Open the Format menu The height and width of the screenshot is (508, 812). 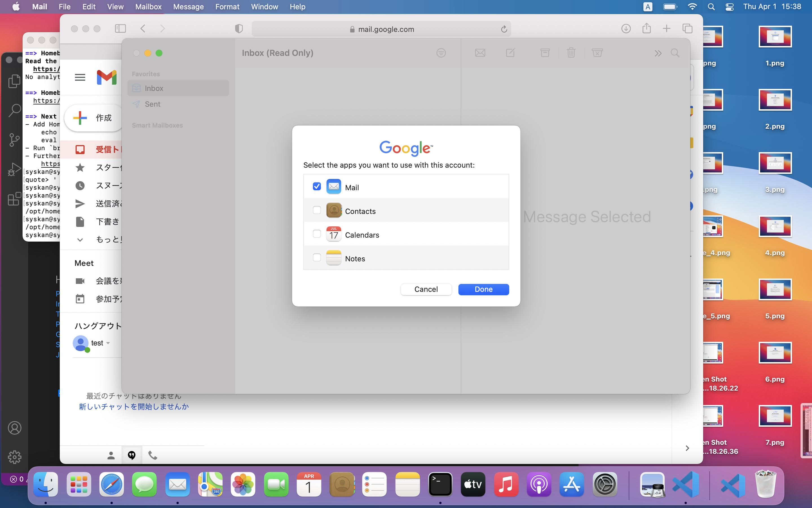click(227, 7)
